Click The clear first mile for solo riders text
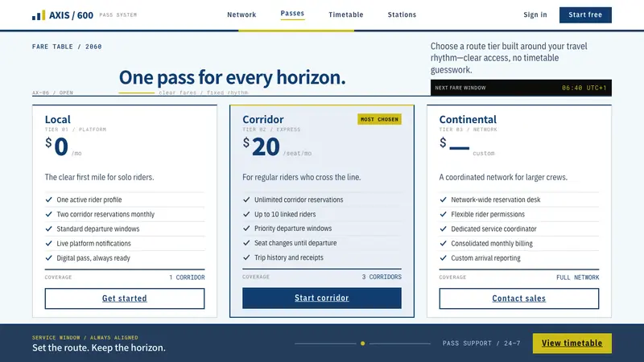Viewport: 644px width, 362px height. tap(99, 177)
